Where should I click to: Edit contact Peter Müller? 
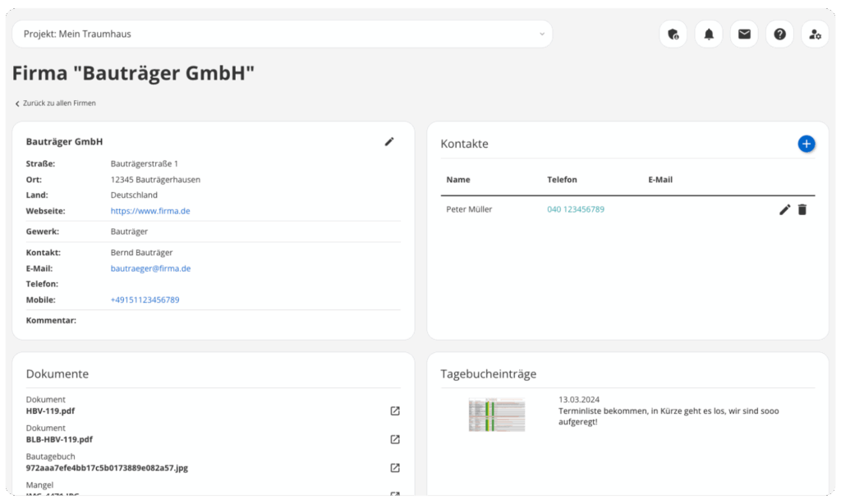[784, 210]
